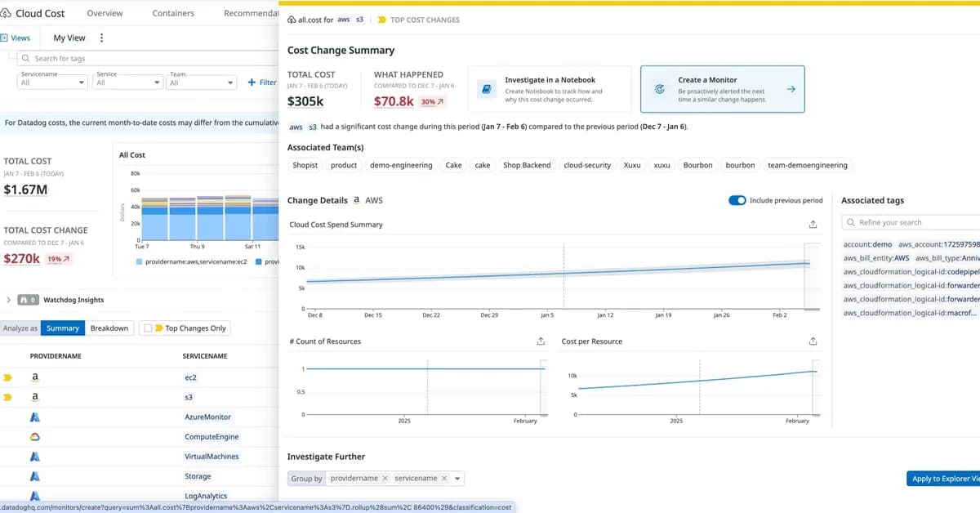Click the Azure icon beside LogAnalytics
The image size is (980, 513).
point(35,496)
